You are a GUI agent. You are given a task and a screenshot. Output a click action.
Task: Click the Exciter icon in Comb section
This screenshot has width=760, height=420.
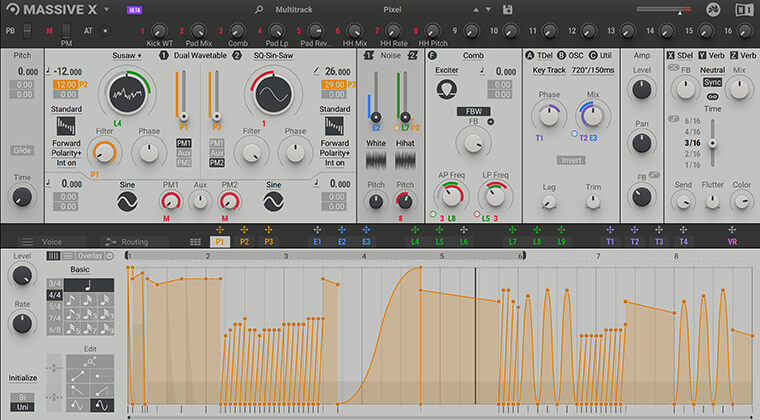pyautogui.click(x=446, y=88)
